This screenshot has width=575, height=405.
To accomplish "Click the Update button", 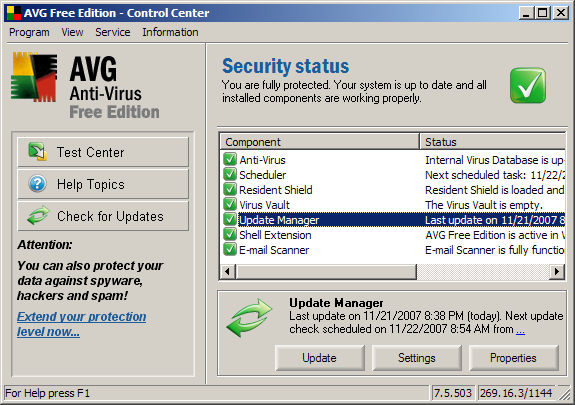I will pos(319,358).
